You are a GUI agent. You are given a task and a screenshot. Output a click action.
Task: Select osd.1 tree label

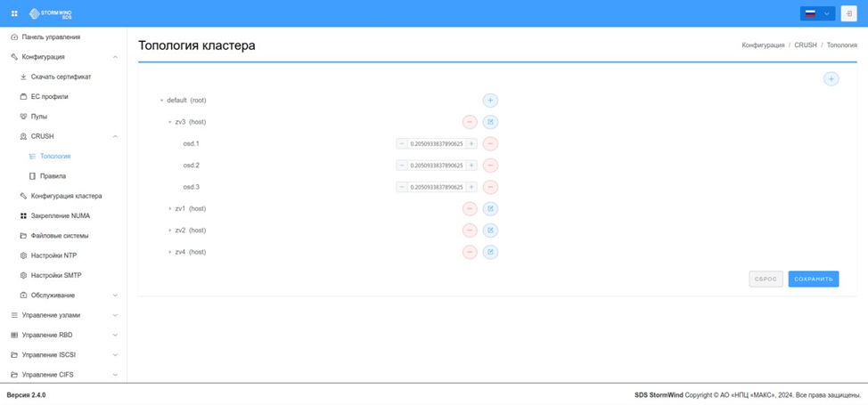click(191, 144)
